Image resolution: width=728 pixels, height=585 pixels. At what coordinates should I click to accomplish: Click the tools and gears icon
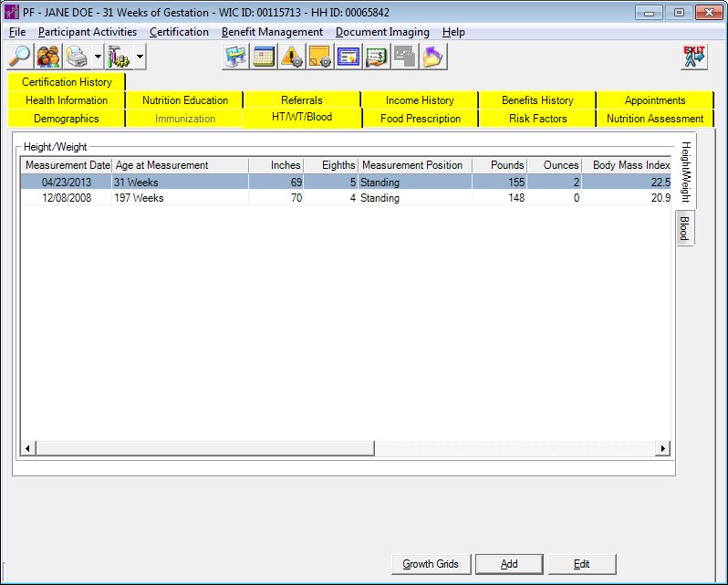pos(119,57)
